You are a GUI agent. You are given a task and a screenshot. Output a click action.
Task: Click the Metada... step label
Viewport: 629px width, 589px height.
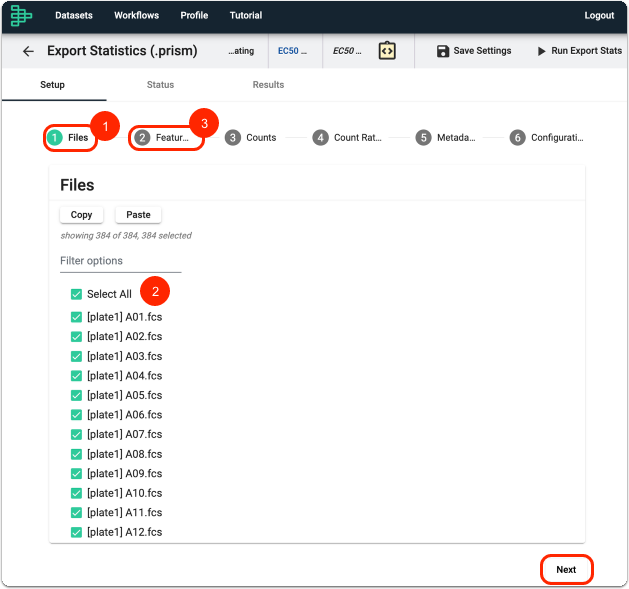pos(456,138)
